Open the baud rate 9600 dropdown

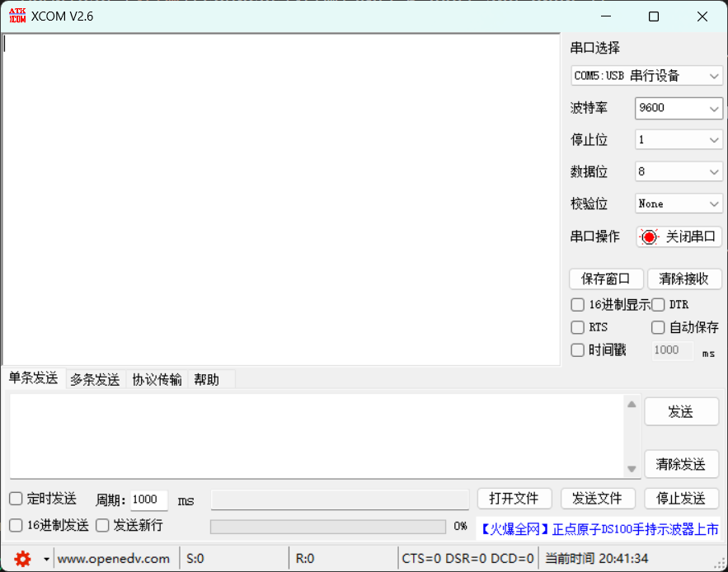click(x=679, y=108)
